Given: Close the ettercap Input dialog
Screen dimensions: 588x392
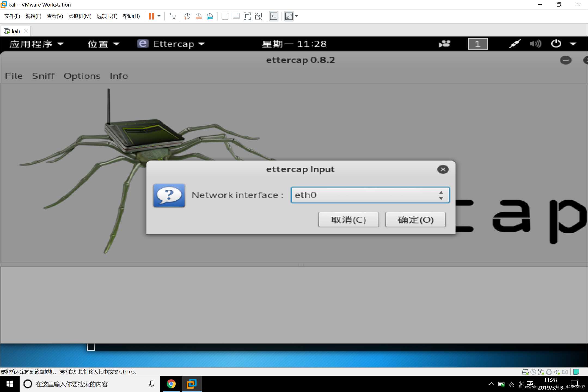Looking at the screenshot, I should (443, 169).
